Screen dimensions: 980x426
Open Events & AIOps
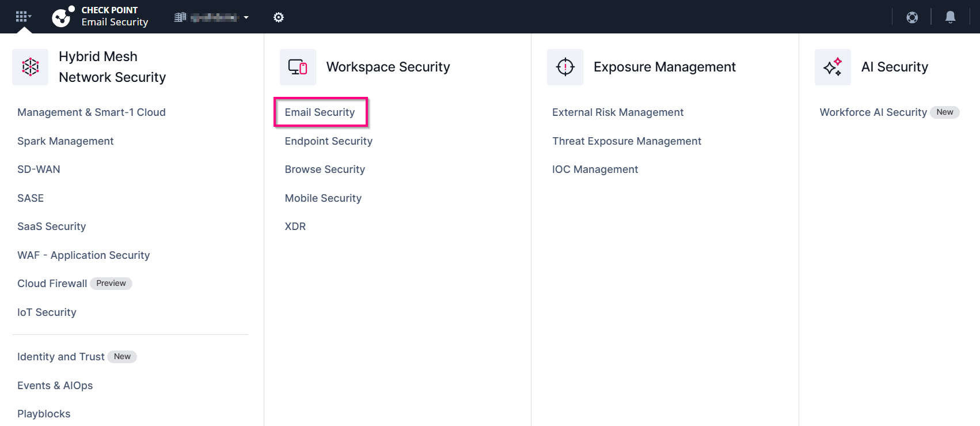click(x=55, y=386)
